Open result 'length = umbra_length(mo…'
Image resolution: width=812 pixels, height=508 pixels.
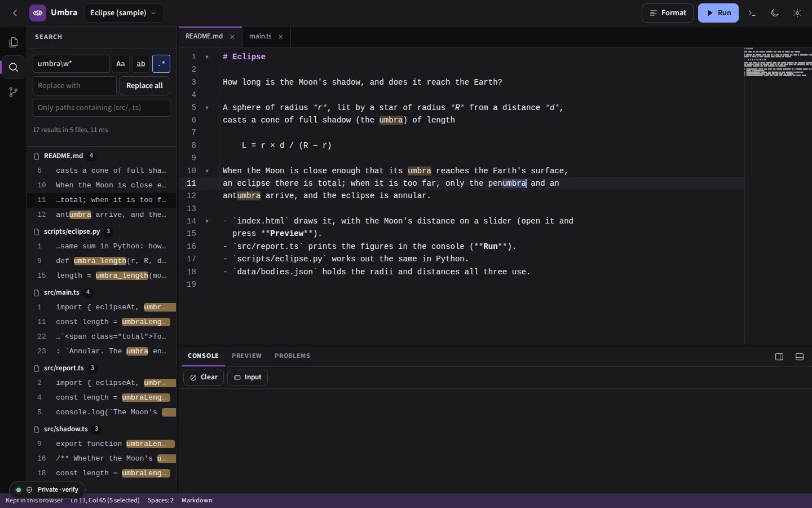pos(101,275)
